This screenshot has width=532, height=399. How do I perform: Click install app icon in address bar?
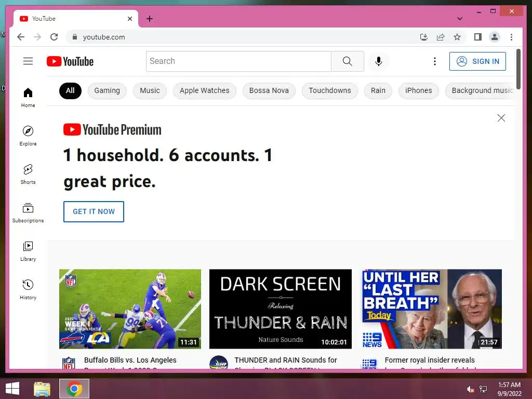pyautogui.click(x=424, y=37)
